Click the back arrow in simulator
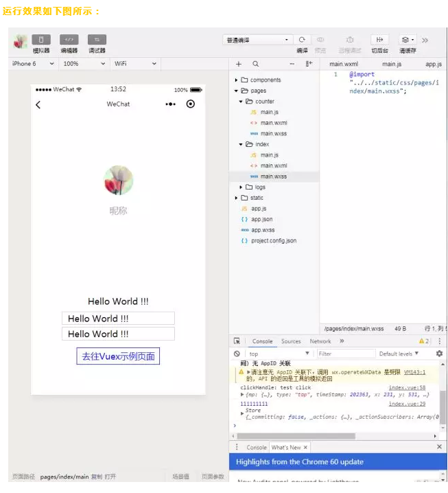 point(38,104)
